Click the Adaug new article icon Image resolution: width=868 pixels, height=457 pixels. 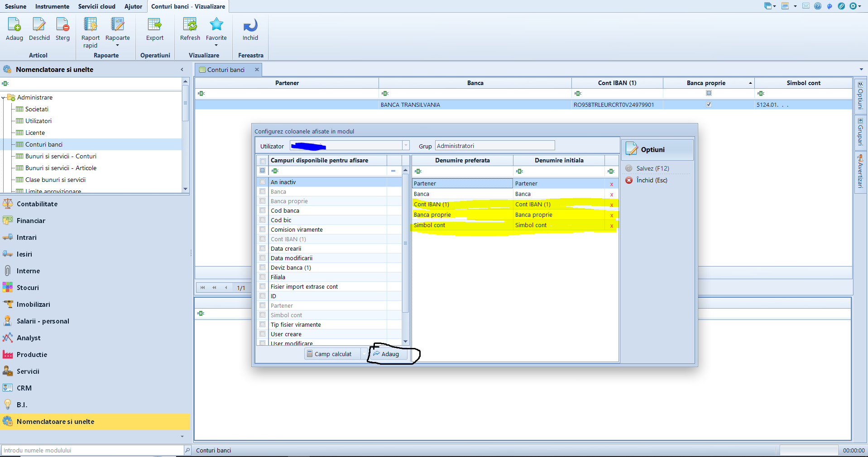coord(14,24)
